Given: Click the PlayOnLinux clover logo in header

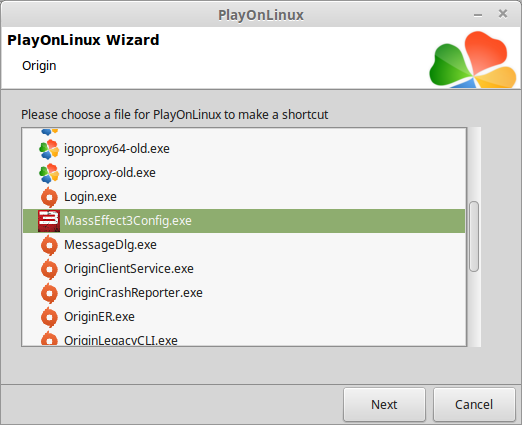Looking at the screenshot, I should (473, 60).
